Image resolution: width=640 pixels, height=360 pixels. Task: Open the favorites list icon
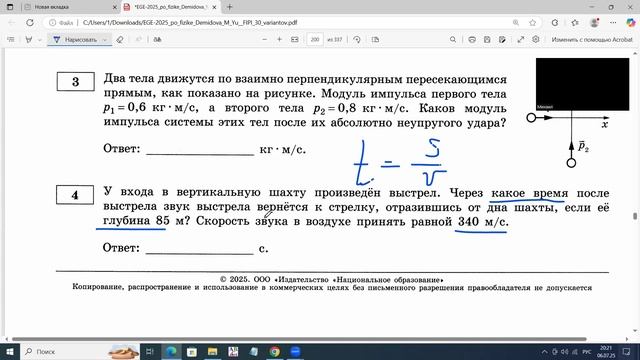click(x=575, y=23)
